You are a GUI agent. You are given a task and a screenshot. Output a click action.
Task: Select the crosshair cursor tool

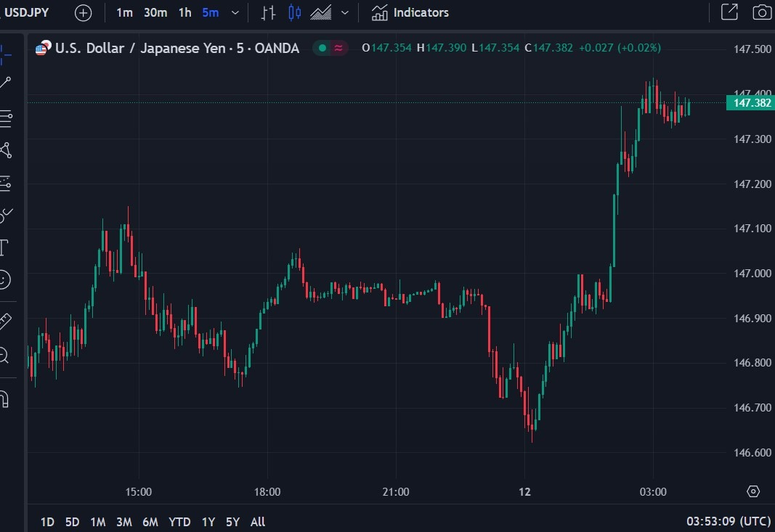point(5,54)
